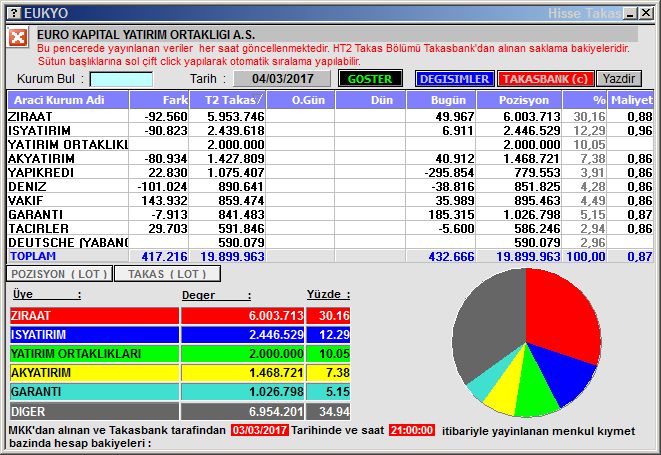
Task: Click T2 Takas value 5.953.746
Action: coord(236,117)
